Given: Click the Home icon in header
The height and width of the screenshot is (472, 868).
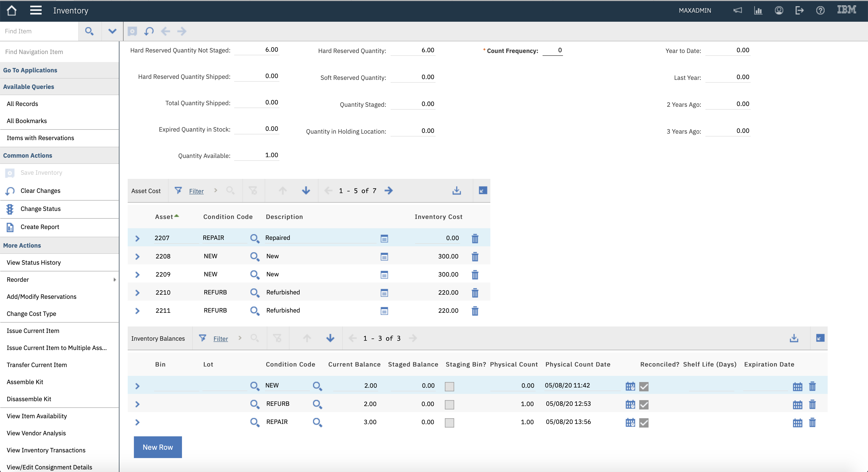Looking at the screenshot, I should [12, 10].
